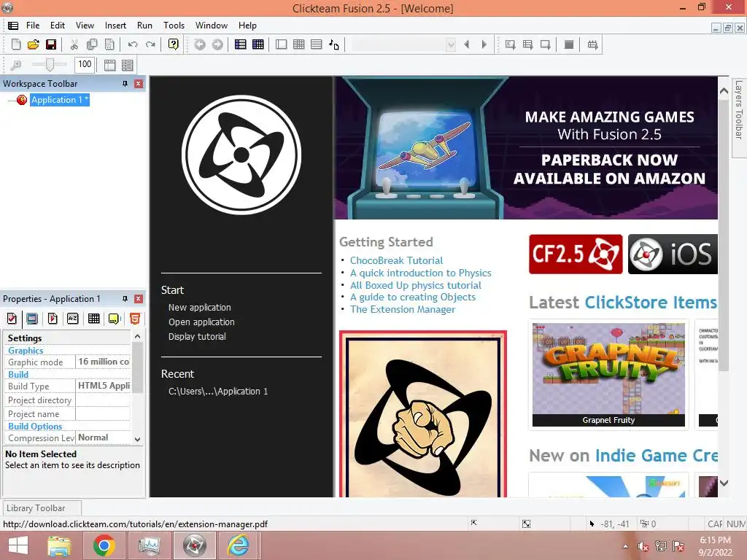Screen dimensions: 747x560
Task: Open the Frame editor icon
Action: [x=281, y=44]
